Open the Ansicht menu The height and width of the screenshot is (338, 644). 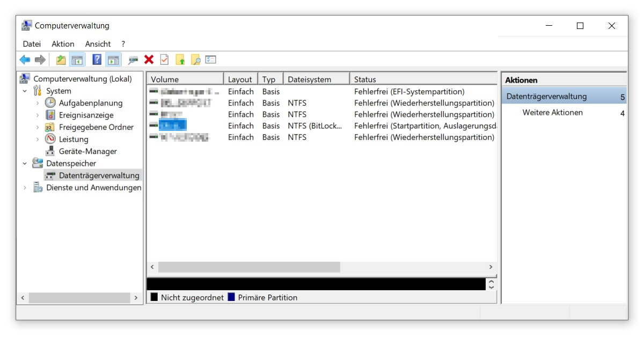coord(98,44)
